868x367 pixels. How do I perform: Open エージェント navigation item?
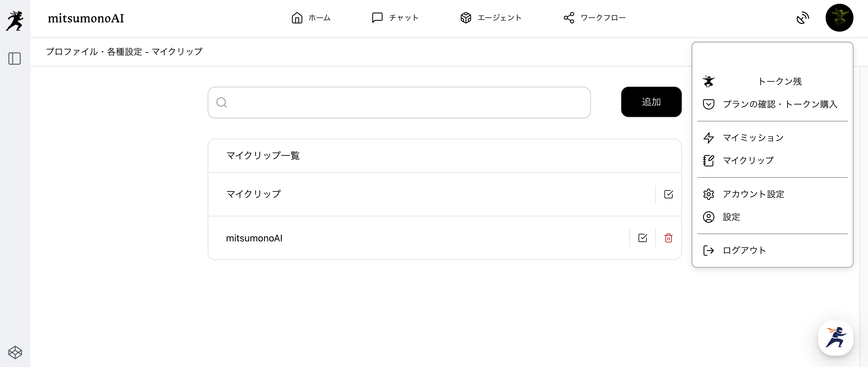(x=491, y=18)
